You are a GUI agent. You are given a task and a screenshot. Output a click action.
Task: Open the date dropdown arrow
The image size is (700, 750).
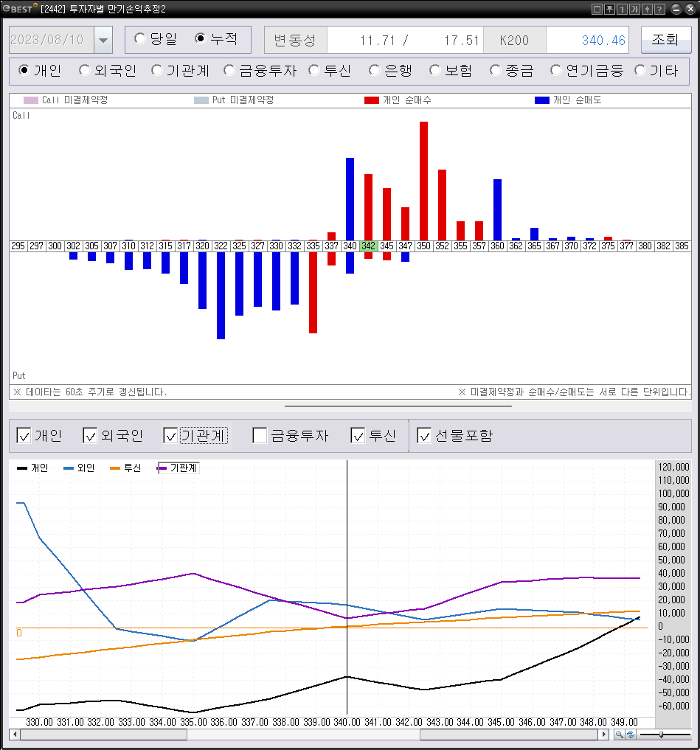click(103, 40)
